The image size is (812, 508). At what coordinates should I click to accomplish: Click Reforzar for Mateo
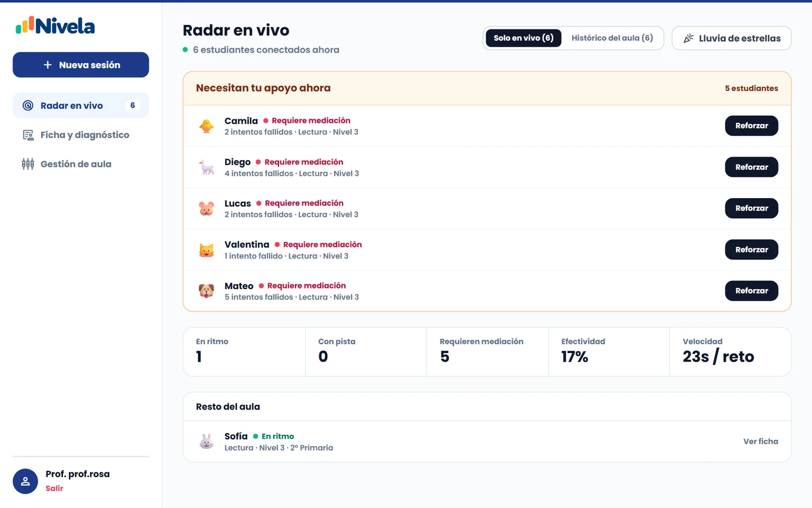click(751, 291)
